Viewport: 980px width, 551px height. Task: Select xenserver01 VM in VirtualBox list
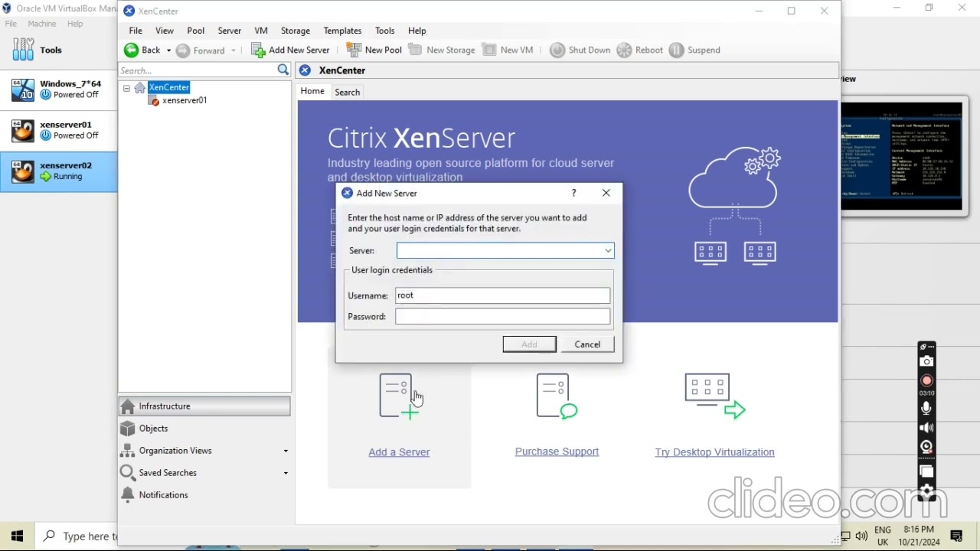[x=59, y=130]
